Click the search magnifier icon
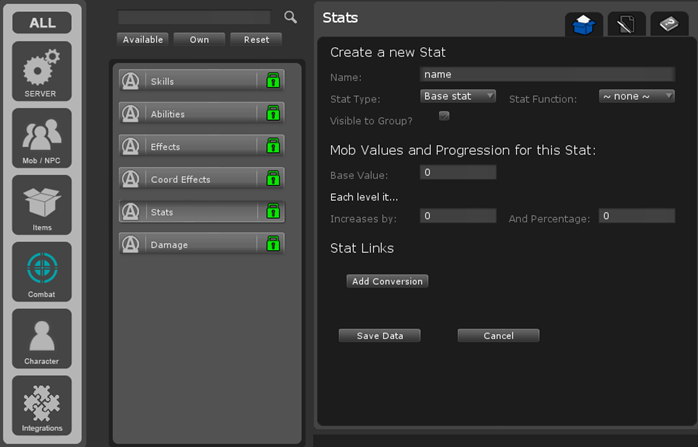This screenshot has width=698, height=447. pos(290,17)
